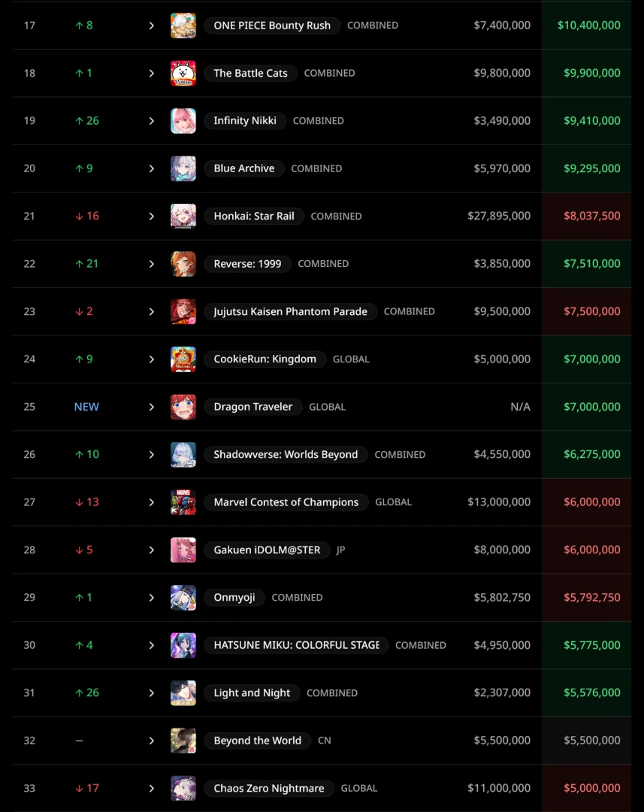
Task: Select the Blue Archive game icon
Action: 183,168
